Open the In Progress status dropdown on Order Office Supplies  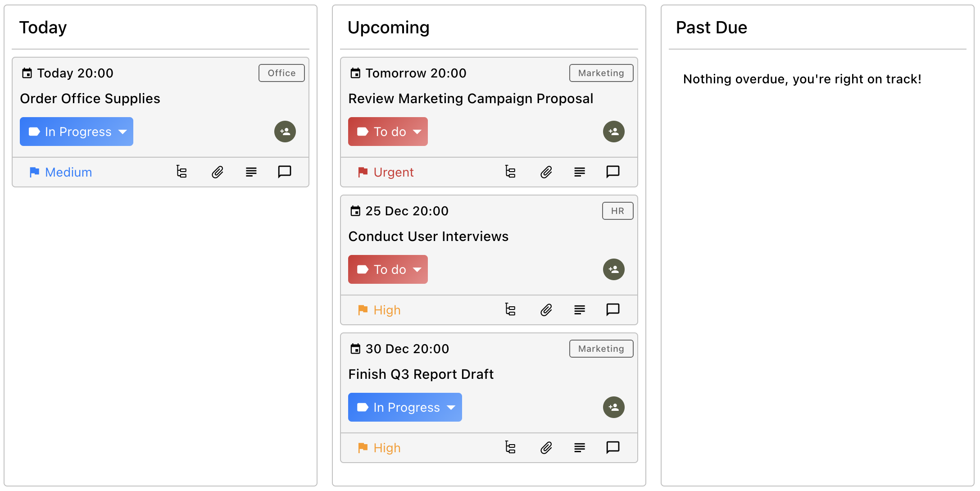76,132
